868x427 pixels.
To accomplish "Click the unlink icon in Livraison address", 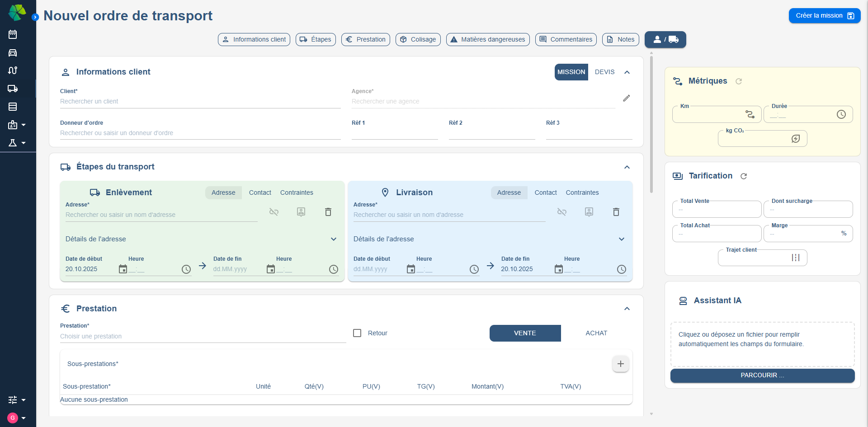I will [x=561, y=212].
